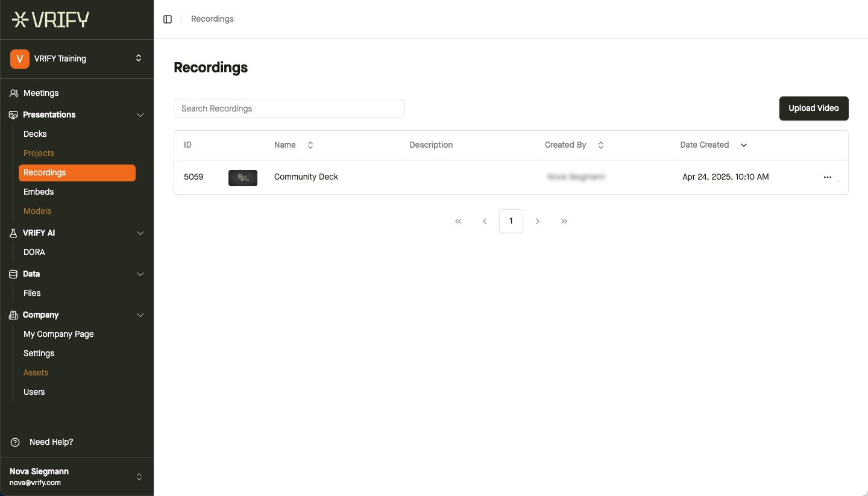Go to next page arrow
Image resolution: width=868 pixels, height=496 pixels.
(538, 221)
